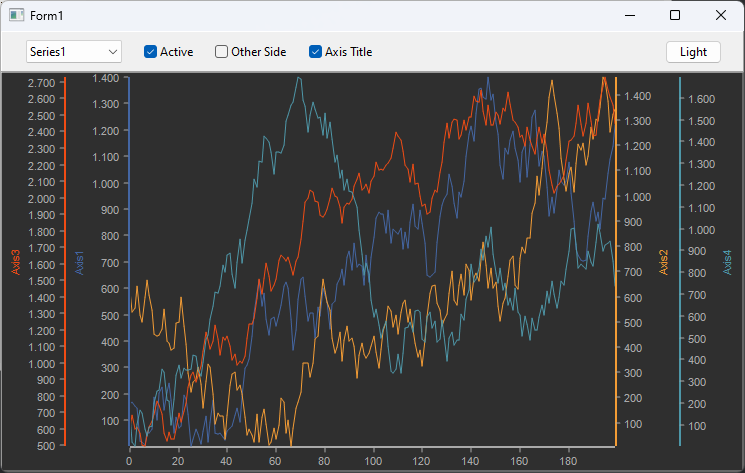Click the 2.700 label on Axis3

tap(41, 83)
